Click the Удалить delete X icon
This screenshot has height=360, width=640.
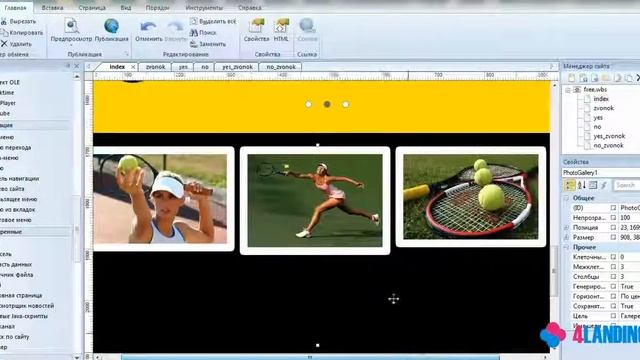[4, 44]
